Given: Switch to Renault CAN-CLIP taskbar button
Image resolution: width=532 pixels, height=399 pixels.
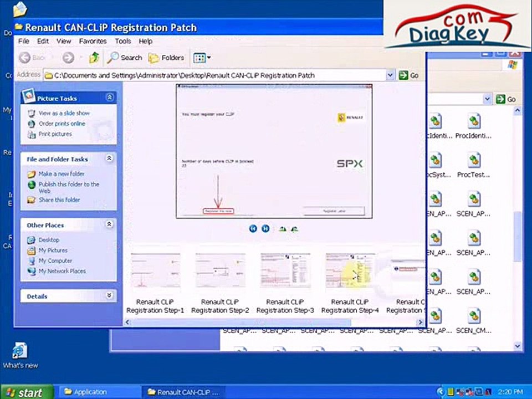Looking at the screenshot, I should (x=183, y=392).
